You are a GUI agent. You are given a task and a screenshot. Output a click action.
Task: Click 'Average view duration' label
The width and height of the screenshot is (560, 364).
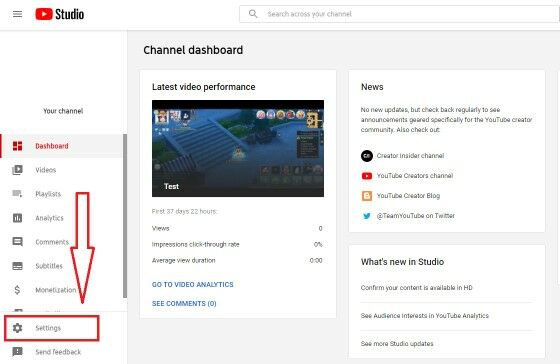(184, 260)
